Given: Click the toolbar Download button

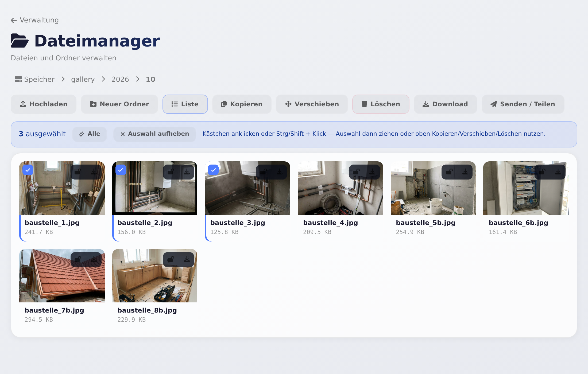Looking at the screenshot, I should point(446,104).
